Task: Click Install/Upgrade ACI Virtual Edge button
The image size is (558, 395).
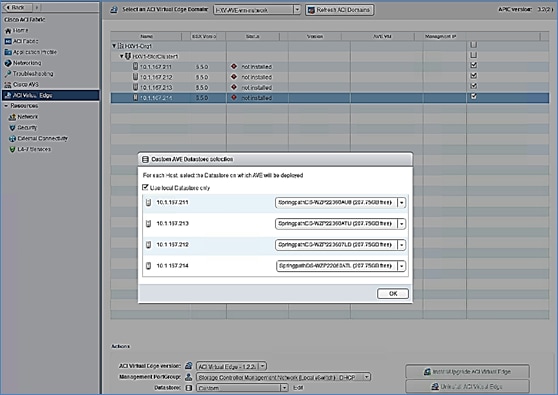Action: click(x=467, y=372)
